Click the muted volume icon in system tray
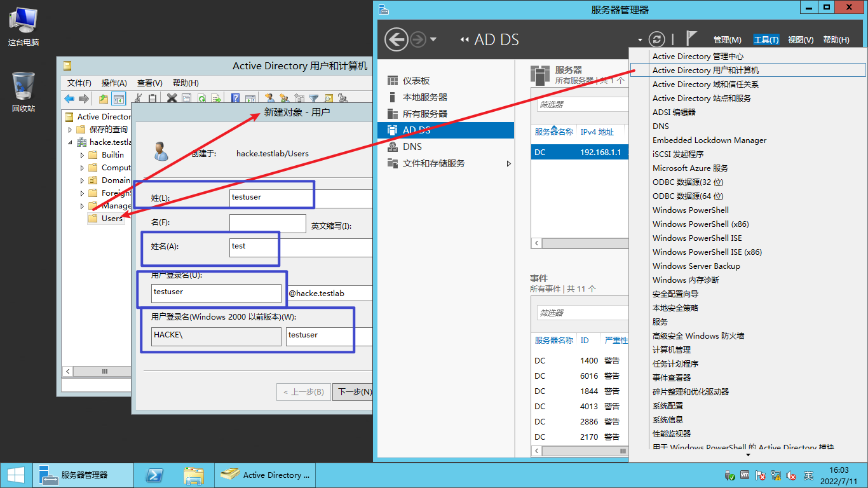Viewport: 868px width, 488px height. point(792,475)
